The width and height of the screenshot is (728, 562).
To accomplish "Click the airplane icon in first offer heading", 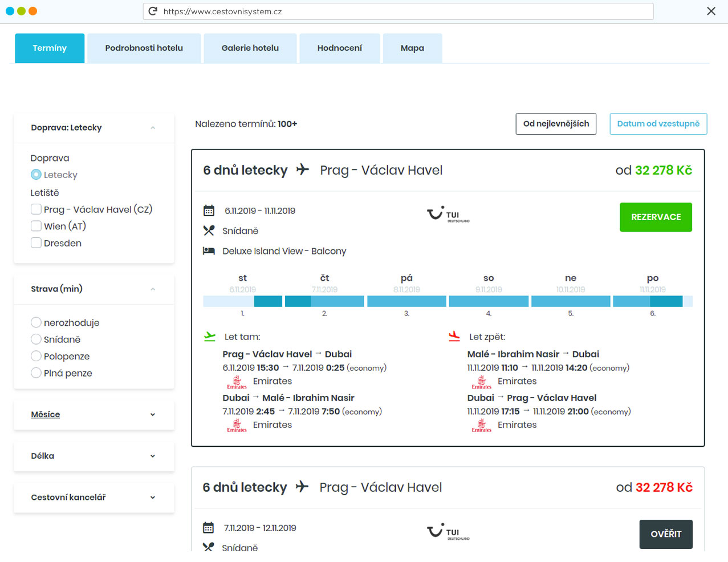I will click(303, 170).
